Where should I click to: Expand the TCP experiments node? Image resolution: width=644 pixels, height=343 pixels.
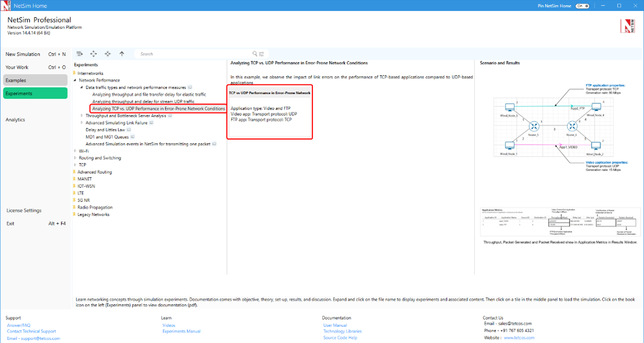point(75,165)
